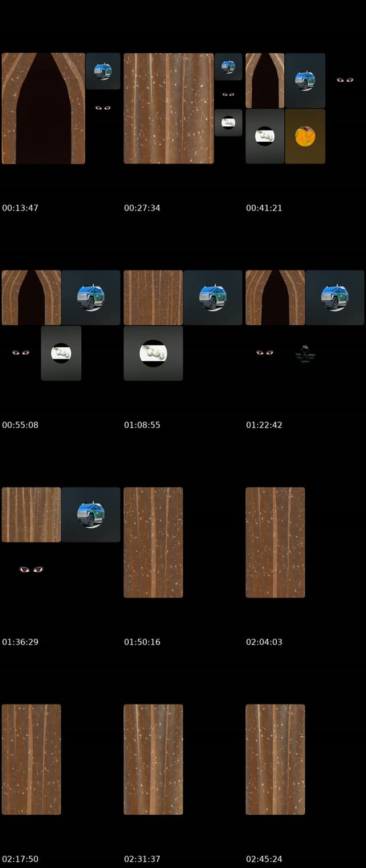The height and width of the screenshot is (868, 366).
Task: Open the wood plank frame above 02:31:37
Action: [153, 759]
